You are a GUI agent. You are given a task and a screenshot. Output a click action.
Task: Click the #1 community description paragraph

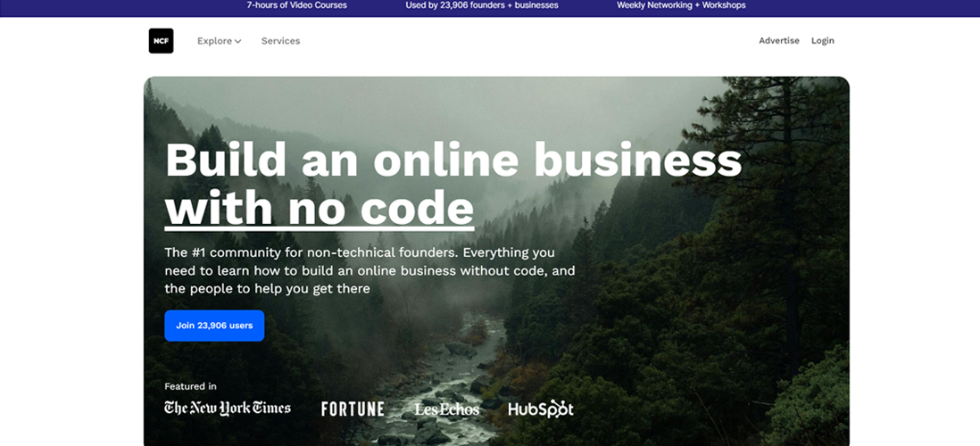[x=370, y=271]
